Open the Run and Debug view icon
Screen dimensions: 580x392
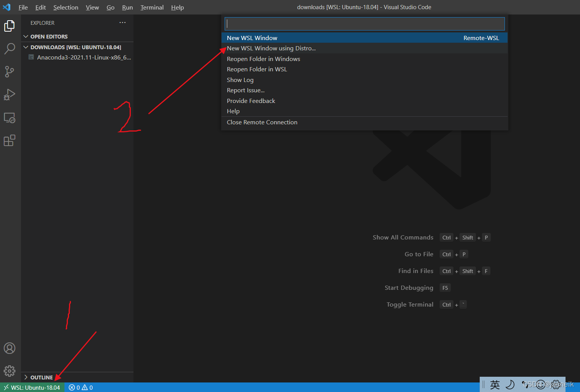pos(10,95)
